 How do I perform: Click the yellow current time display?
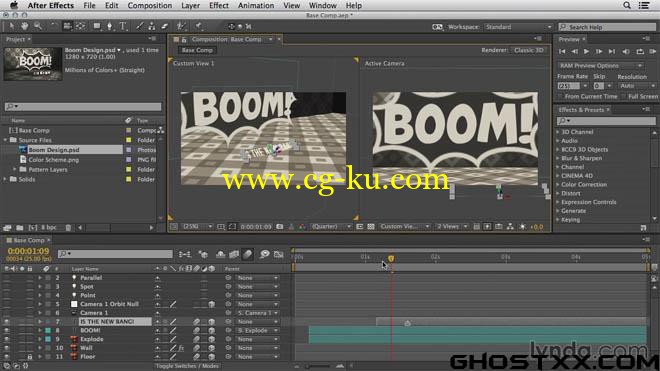tap(28, 251)
